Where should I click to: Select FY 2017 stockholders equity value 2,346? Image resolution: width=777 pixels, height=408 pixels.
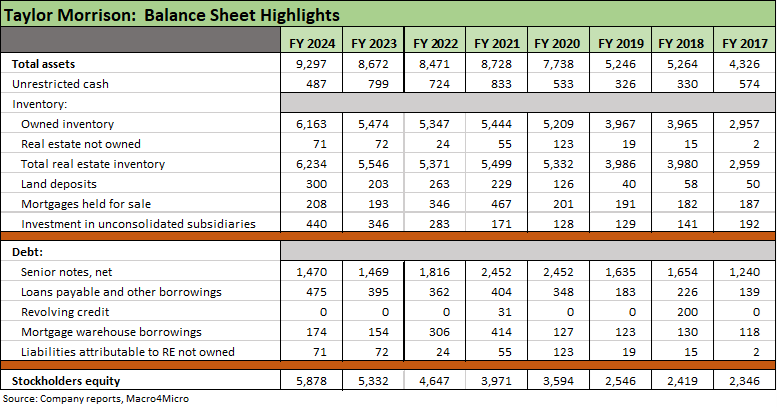pyautogui.click(x=744, y=381)
